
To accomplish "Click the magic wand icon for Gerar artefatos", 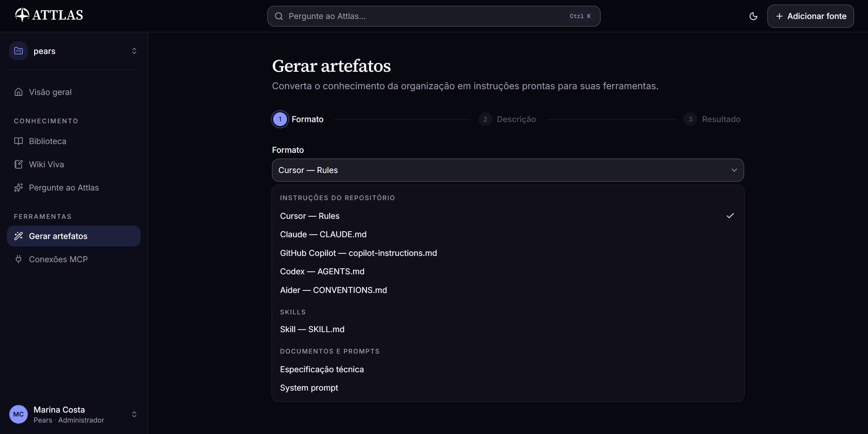I will (18, 236).
